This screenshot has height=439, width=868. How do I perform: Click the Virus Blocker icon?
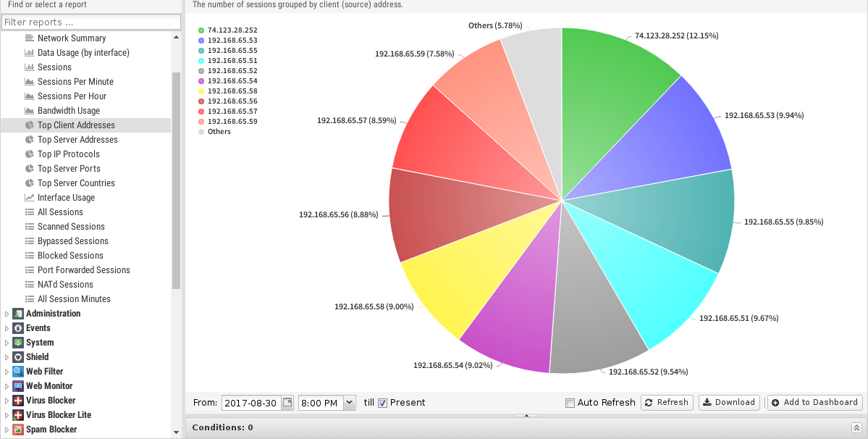(x=18, y=401)
